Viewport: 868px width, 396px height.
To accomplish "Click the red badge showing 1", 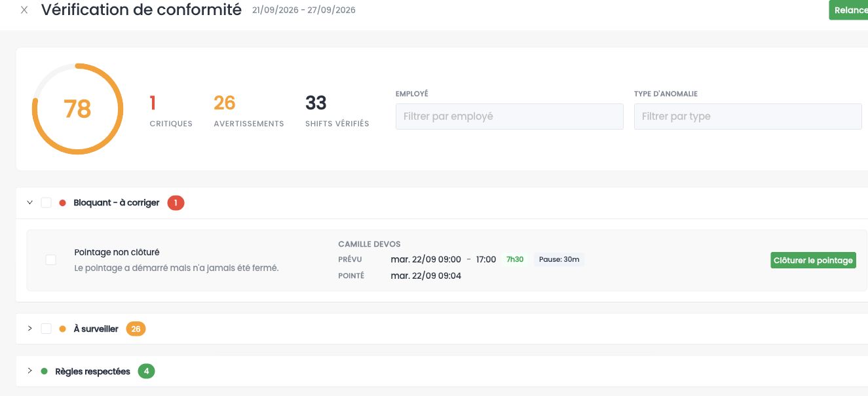I will pos(176,203).
